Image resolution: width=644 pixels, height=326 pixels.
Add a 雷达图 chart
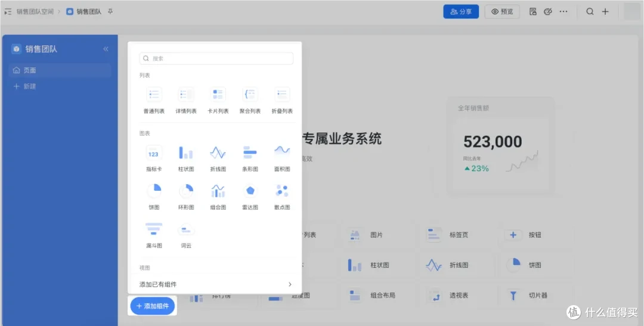click(250, 197)
